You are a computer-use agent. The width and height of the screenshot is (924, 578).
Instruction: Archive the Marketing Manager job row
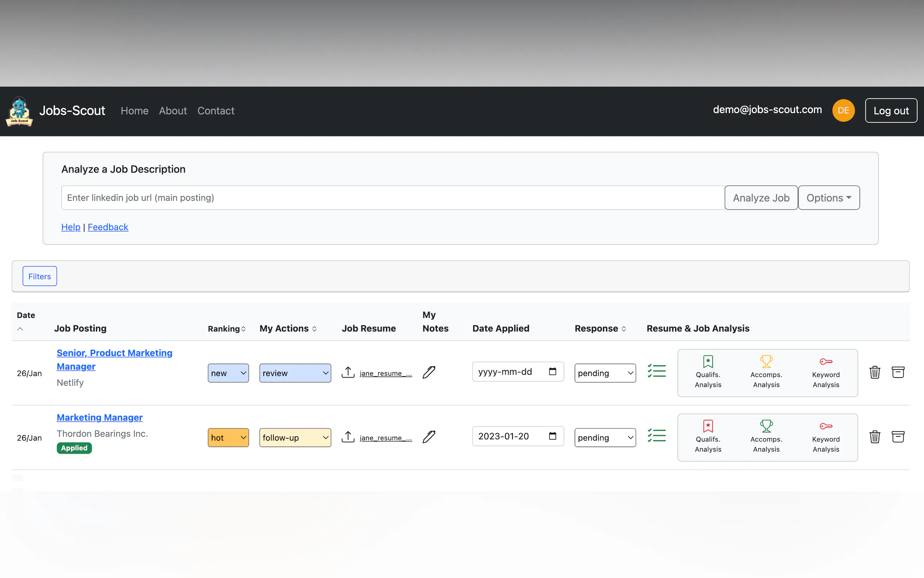tap(898, 436)
